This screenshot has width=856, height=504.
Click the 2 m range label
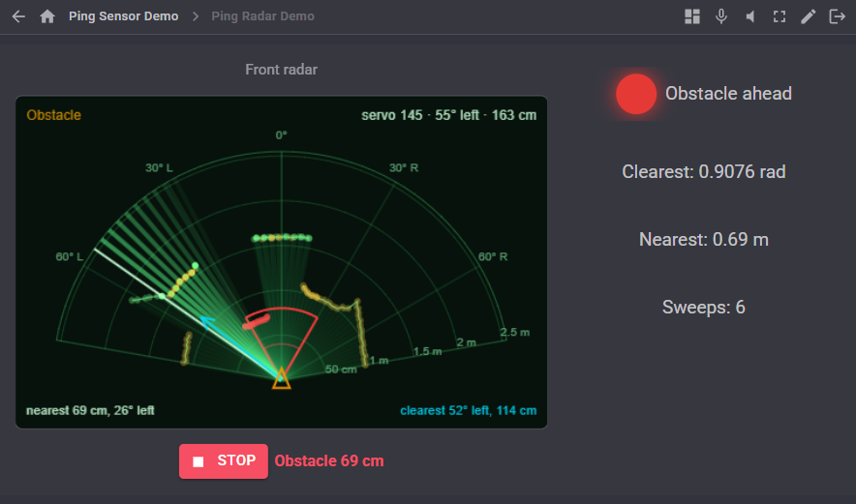(466, 342)
